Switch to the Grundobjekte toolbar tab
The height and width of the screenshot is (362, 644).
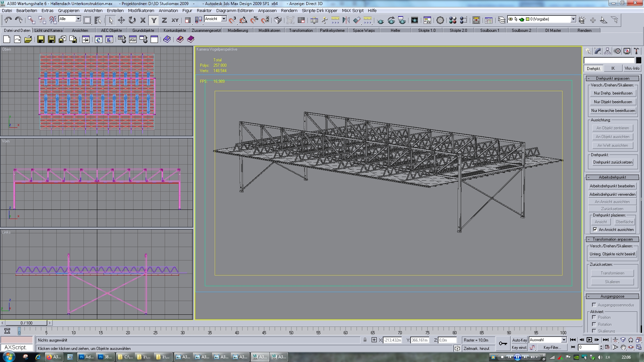(143, 30)
